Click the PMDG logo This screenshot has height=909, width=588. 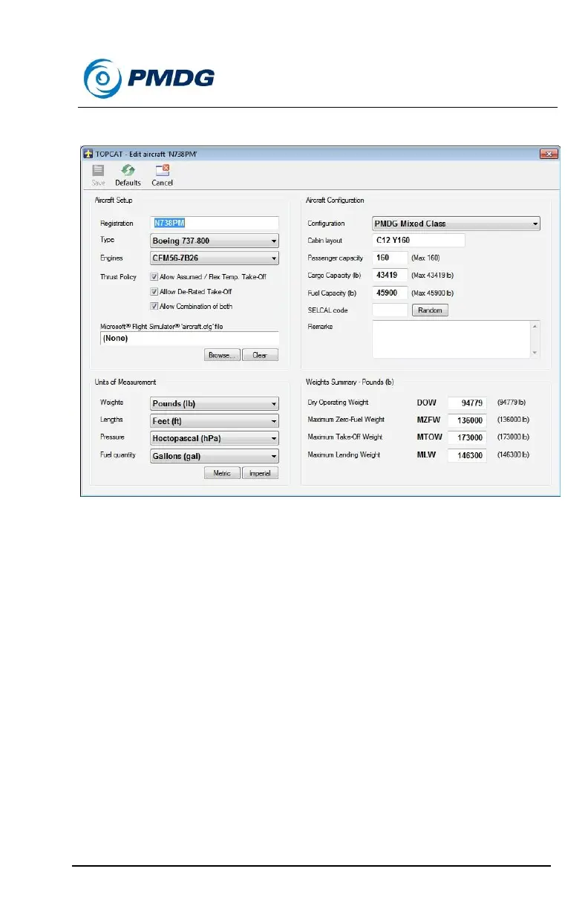(x=149, y=78)
